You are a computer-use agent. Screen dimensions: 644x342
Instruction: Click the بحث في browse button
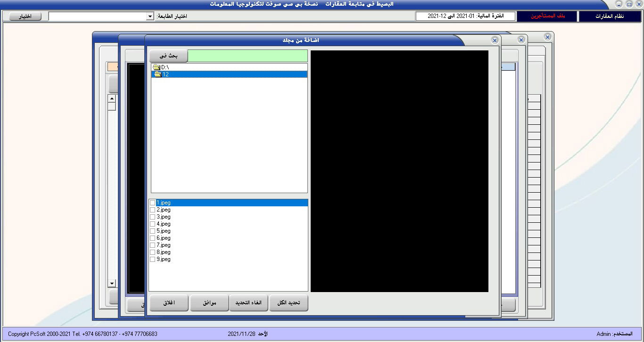168,56
